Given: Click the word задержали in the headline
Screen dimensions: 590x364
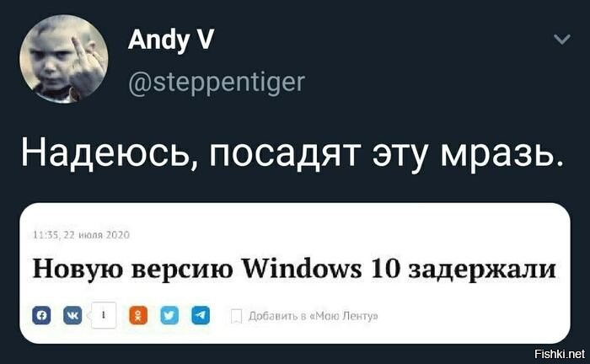Looking at the screenshot, I should tap(482, 270).
